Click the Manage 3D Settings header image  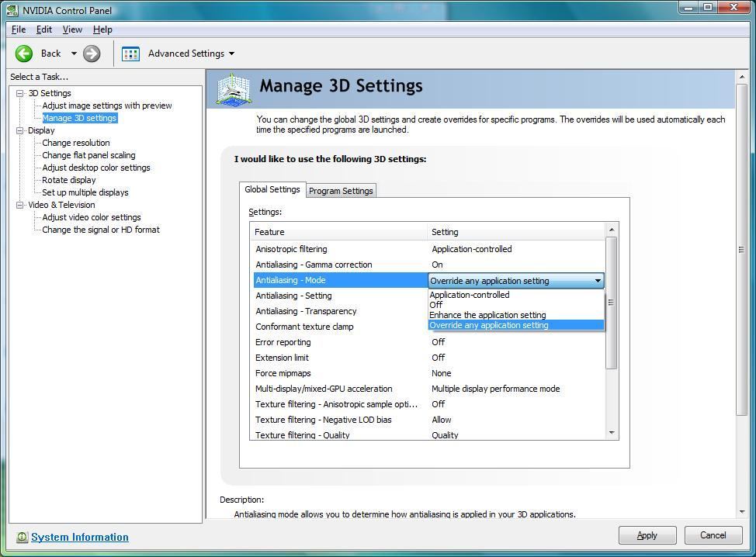tap(234, 88)
